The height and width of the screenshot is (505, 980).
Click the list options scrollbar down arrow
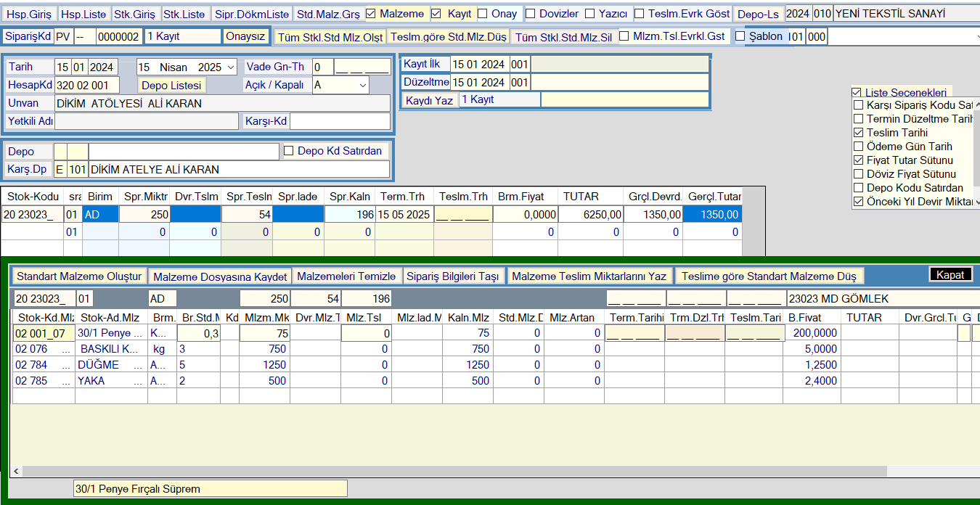(977, 202)
